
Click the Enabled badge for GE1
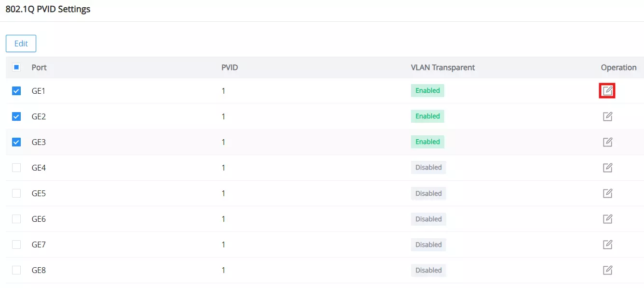click(x=427, y=90)
